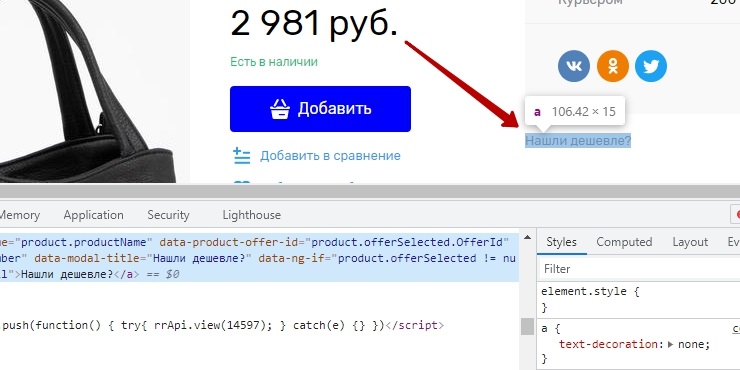Select the Security tab
This screenshot has height=370, width=740.
(x=168, y=215)
